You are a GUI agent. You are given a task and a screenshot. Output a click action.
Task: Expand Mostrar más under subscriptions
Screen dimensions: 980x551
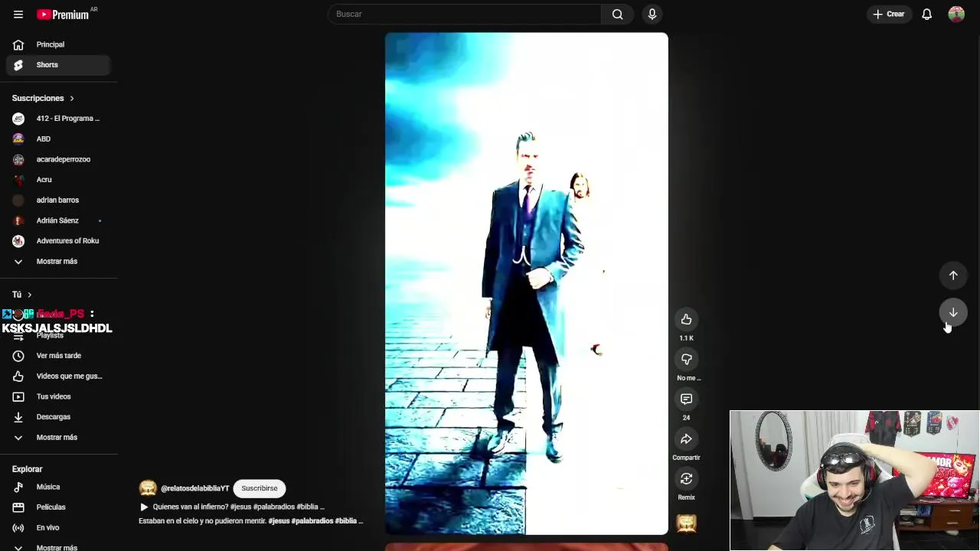coord(58,261)
